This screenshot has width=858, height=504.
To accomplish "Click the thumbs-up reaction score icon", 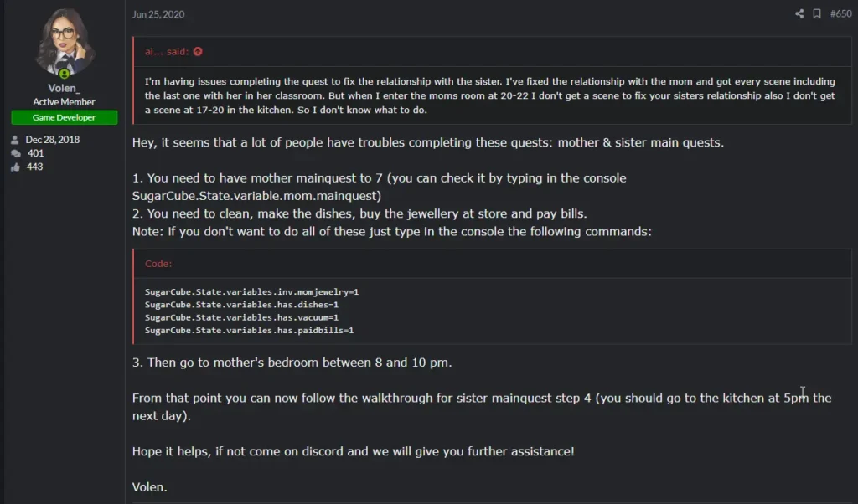I will 14,167.
